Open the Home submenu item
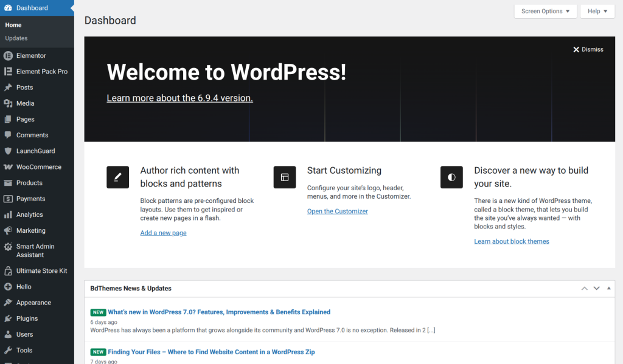623x364 pixels. (x=13, y=25)
